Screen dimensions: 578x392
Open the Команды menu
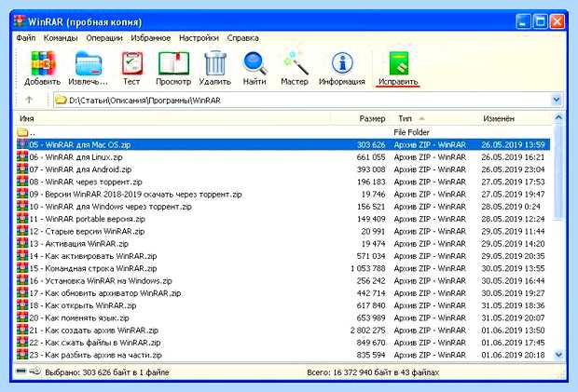pyautogui.click(x=61, y=38)
